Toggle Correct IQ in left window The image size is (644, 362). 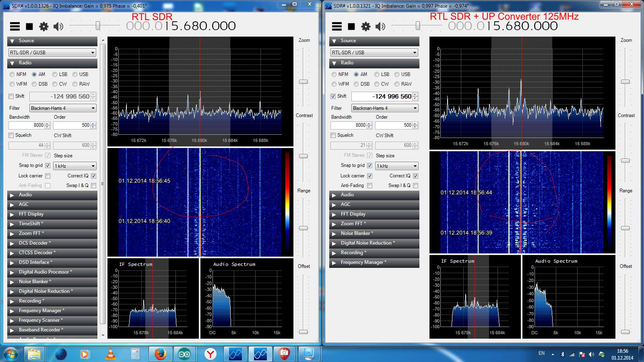(x=93, y=176)
